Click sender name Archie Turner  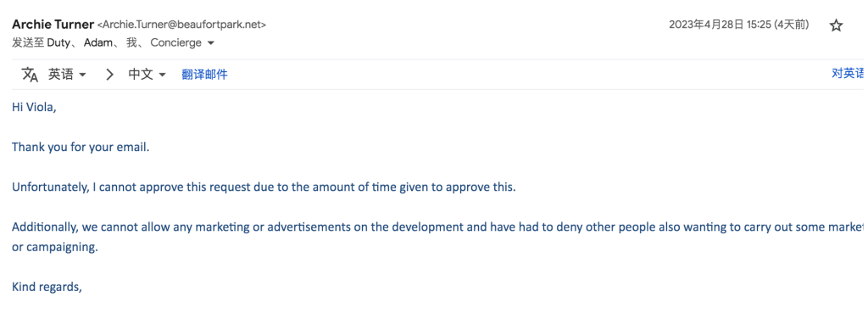pyautogui.click(x=53, y=25)
